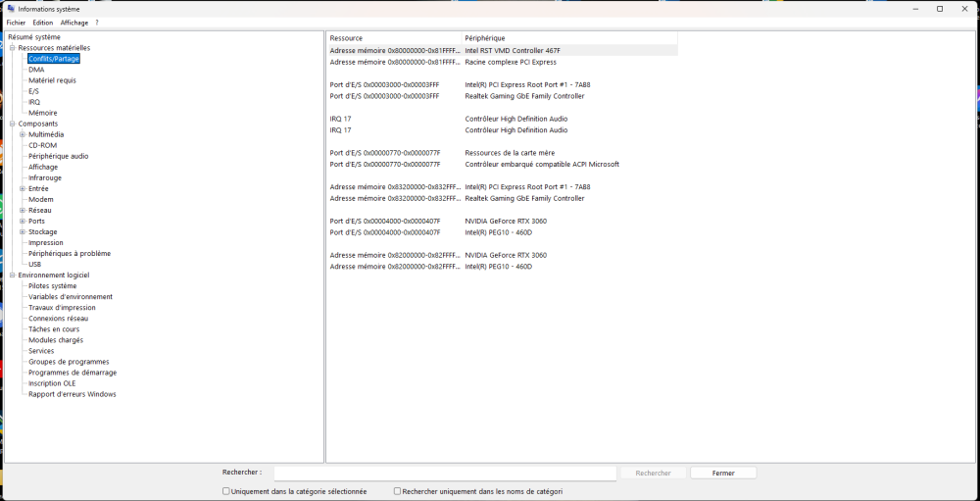Select the Impression tree item

46,243
